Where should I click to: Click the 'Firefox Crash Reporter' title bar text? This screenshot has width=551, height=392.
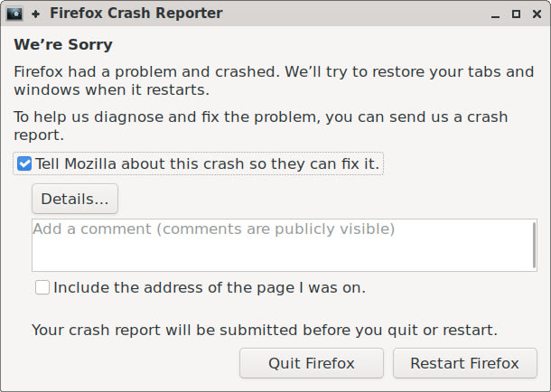pos(135,14)
